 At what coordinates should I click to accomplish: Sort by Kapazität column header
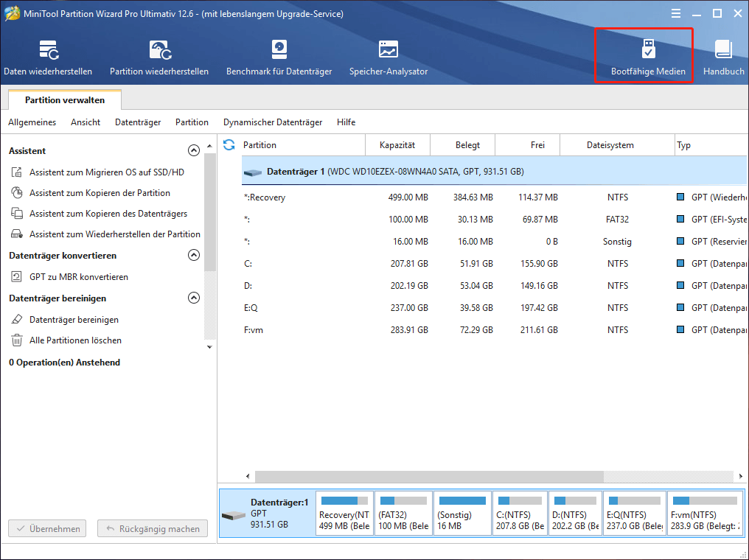pyautogui.click(x=397, y=145)
